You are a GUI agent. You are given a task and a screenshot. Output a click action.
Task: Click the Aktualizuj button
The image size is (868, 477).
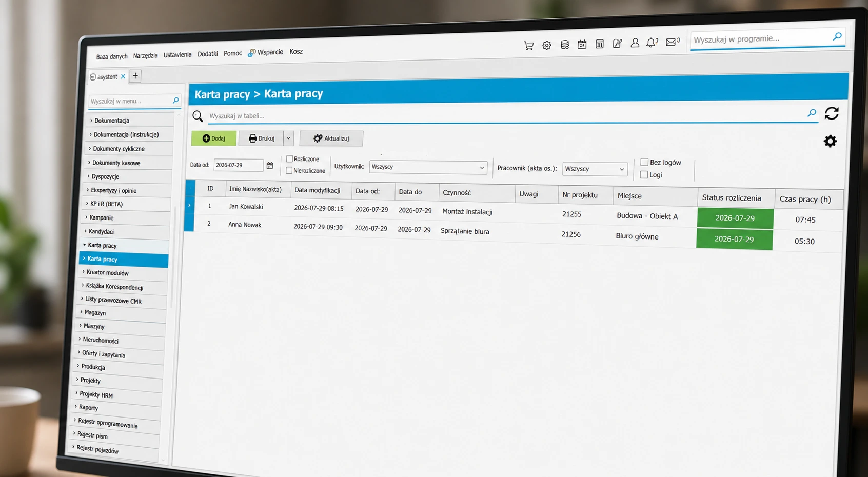(x=331, y=138)
